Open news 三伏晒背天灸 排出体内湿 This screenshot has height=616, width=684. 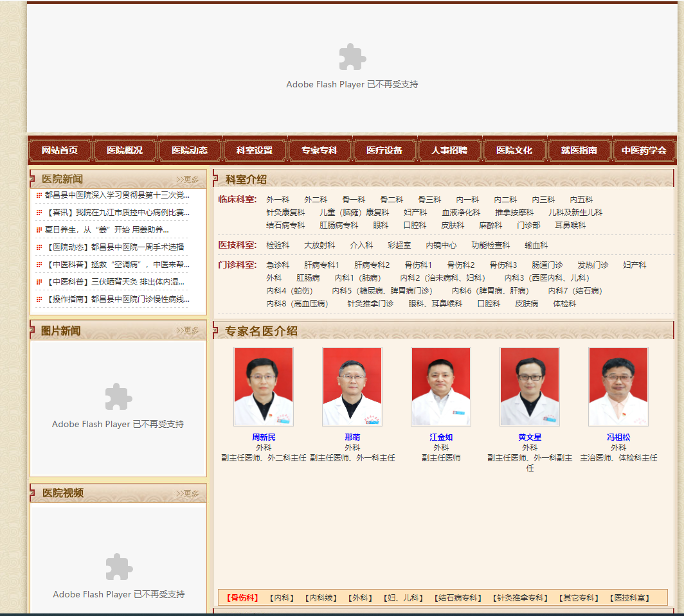tap(114, 282)
